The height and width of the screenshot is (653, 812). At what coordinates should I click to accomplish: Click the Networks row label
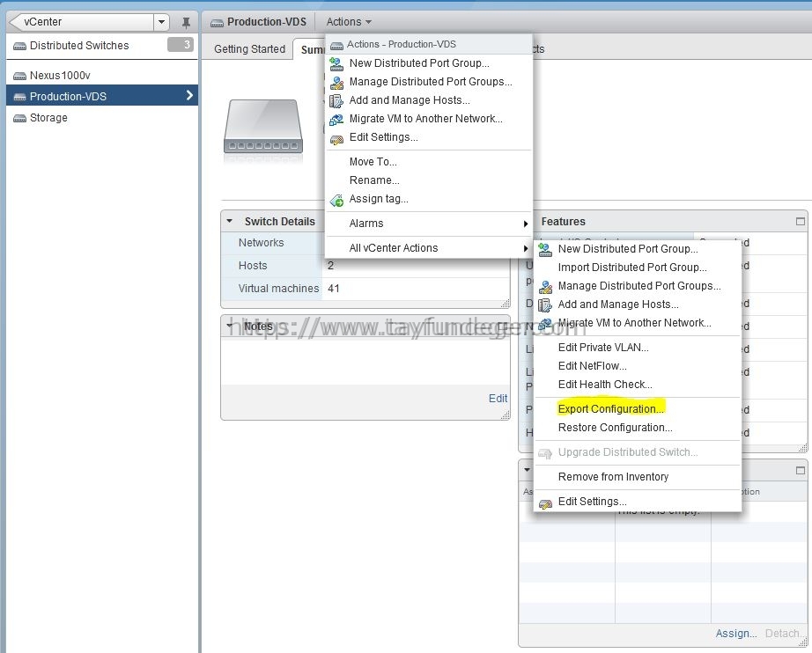(x=261, y=243)
